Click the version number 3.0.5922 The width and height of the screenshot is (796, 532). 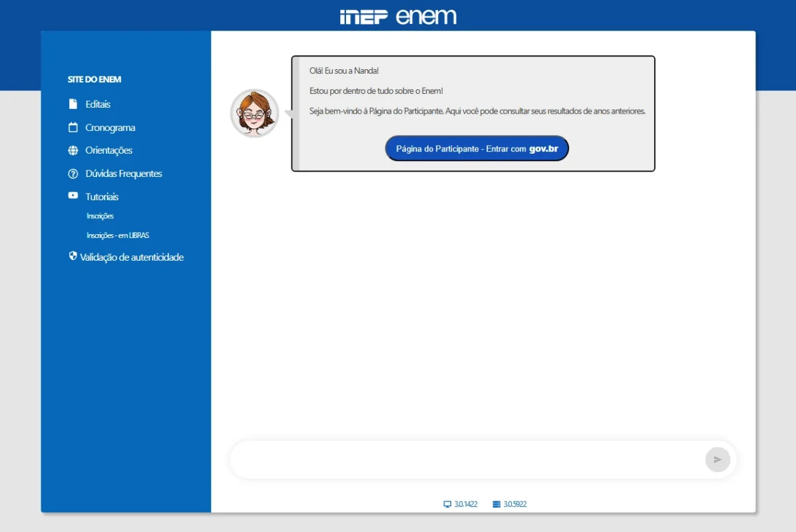[514, 504]
